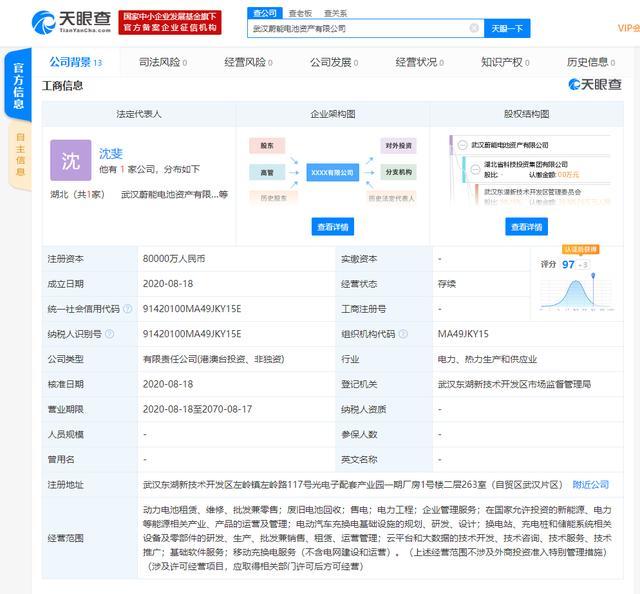Click the red 官方备案企业征信机构 banner

coord(170,22)
